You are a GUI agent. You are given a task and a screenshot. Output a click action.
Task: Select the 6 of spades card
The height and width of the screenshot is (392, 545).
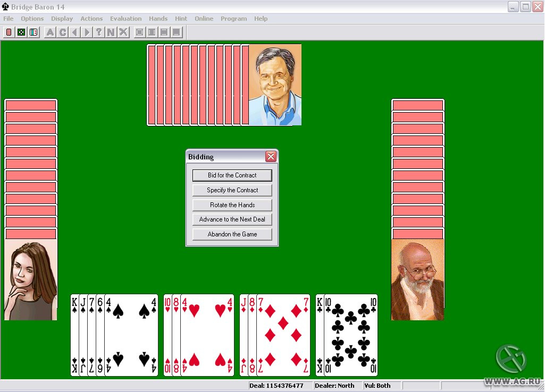tap(100, 335)
